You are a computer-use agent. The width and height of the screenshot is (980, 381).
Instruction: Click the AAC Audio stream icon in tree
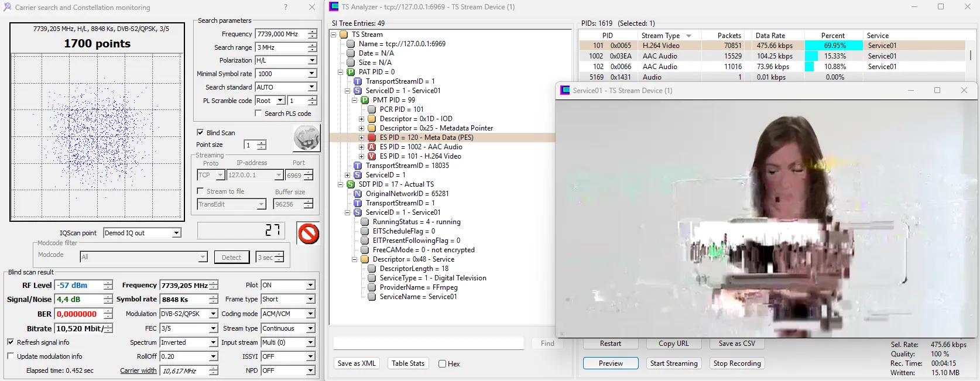[372, 147]
